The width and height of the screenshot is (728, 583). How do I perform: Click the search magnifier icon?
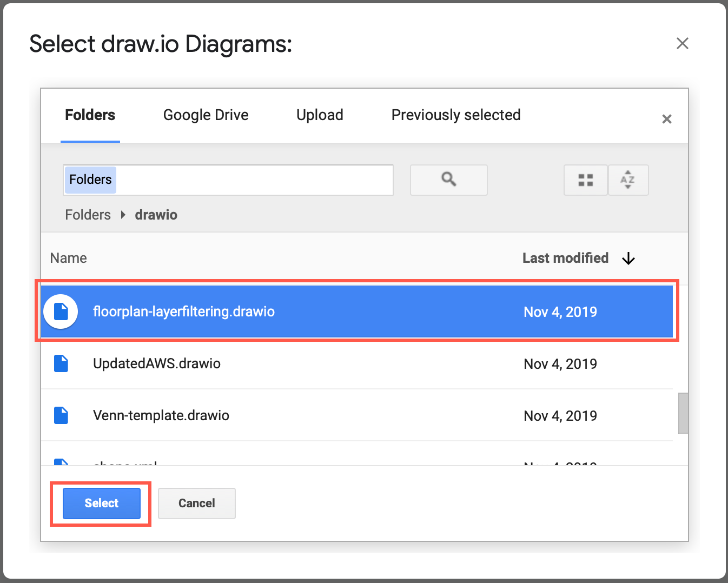coord(448,180)
